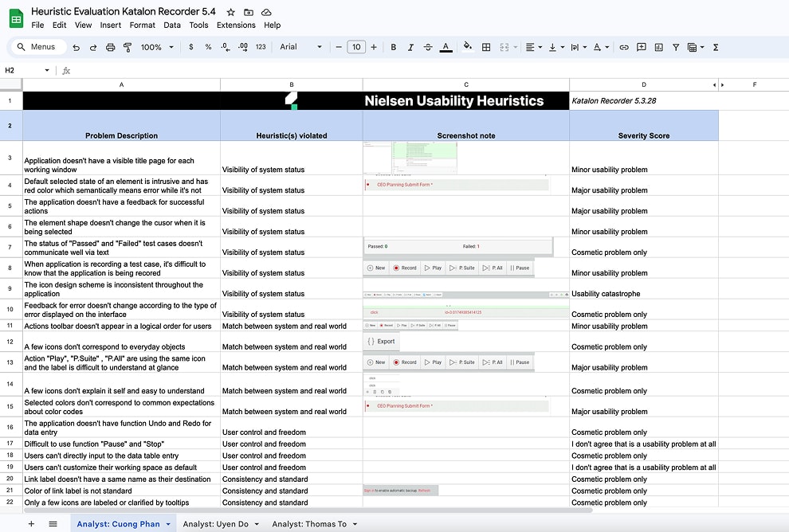The width and height of the screenshot is (789, 532).
Task: Star the document title
Action: [230, 12]
